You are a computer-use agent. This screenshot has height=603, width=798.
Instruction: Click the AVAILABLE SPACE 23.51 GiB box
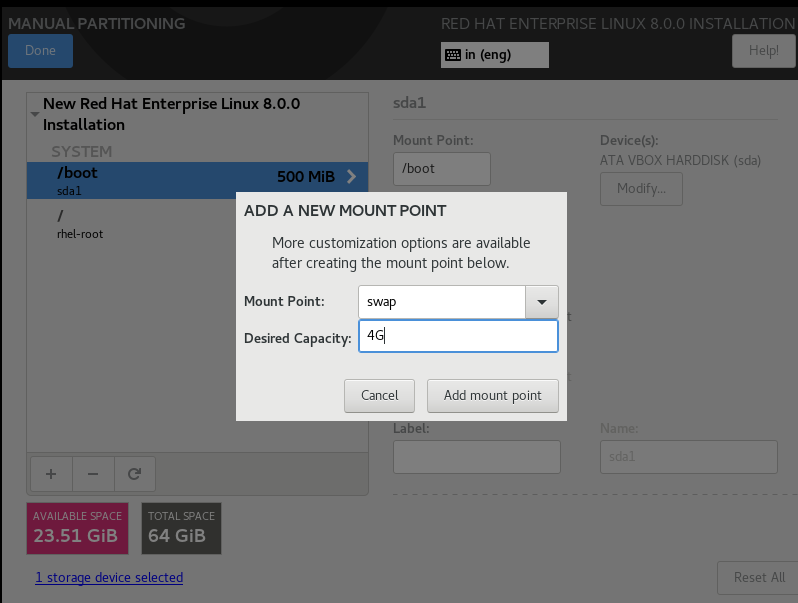(x=77, y=528)
